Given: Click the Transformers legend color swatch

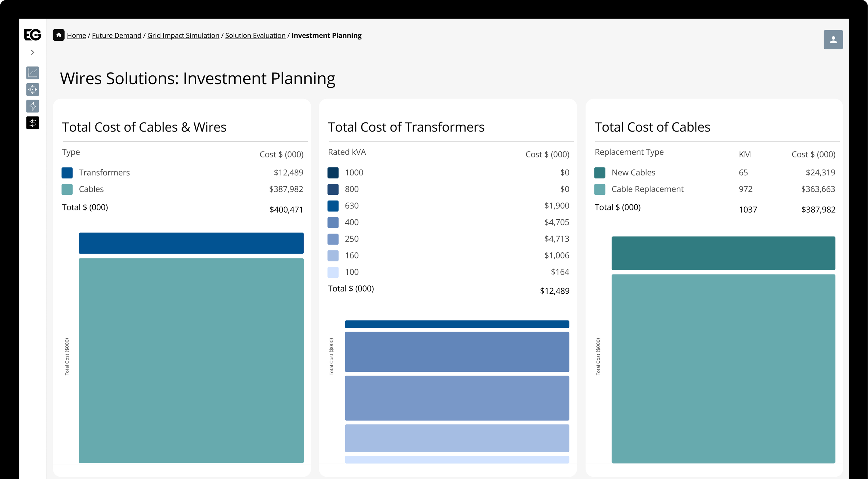Looking at the screenshot, I should pyautogui.click(x=67, y=173).
